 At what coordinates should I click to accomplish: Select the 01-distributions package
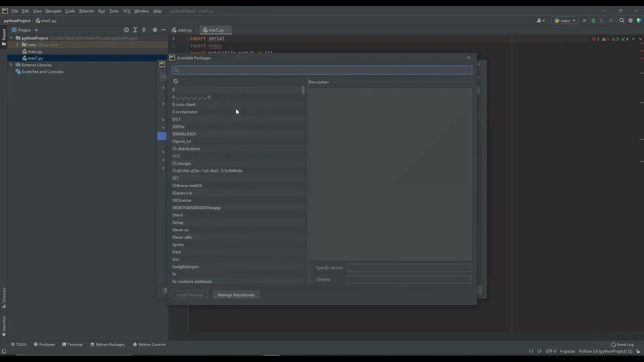[237, 149]
